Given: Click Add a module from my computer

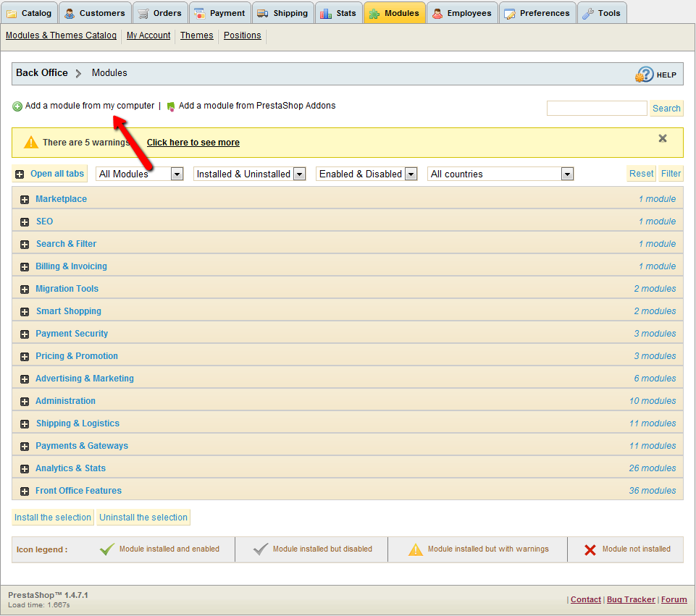Looking at the screenshot, I should tap(90, 106).
